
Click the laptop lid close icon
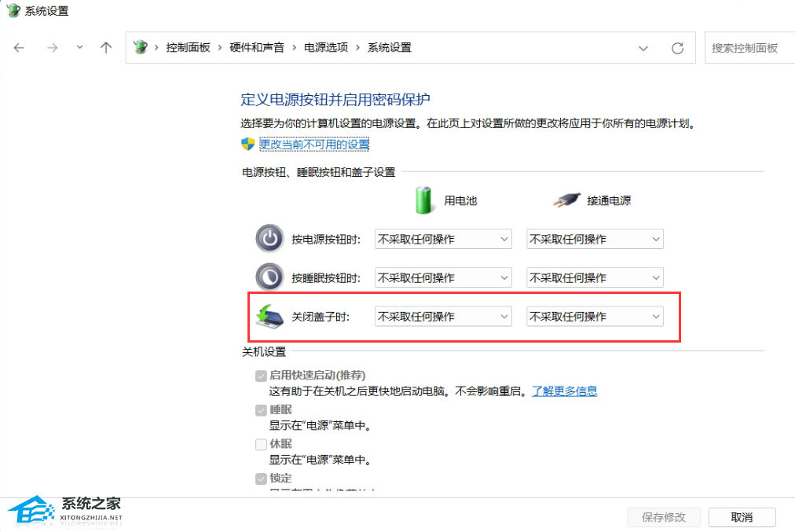pos(269,316)
